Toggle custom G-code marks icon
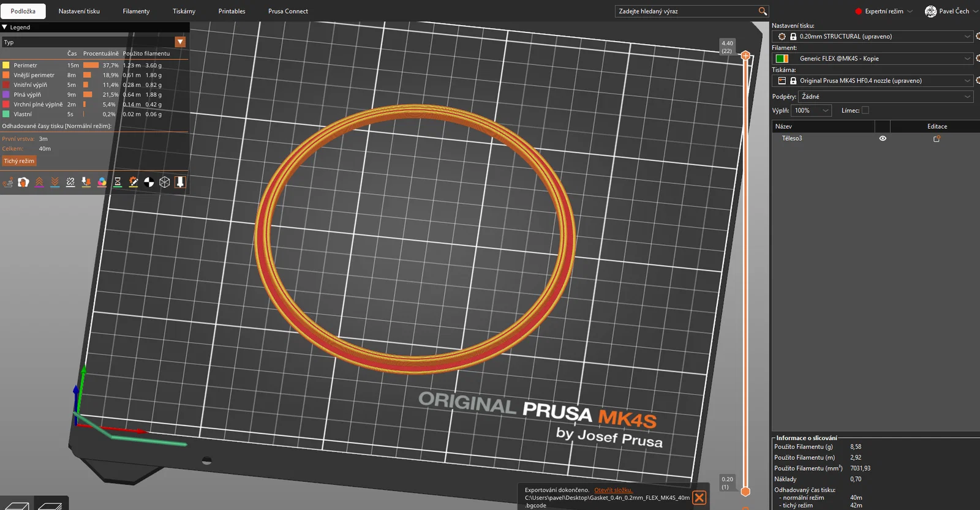 pos(134,182)
